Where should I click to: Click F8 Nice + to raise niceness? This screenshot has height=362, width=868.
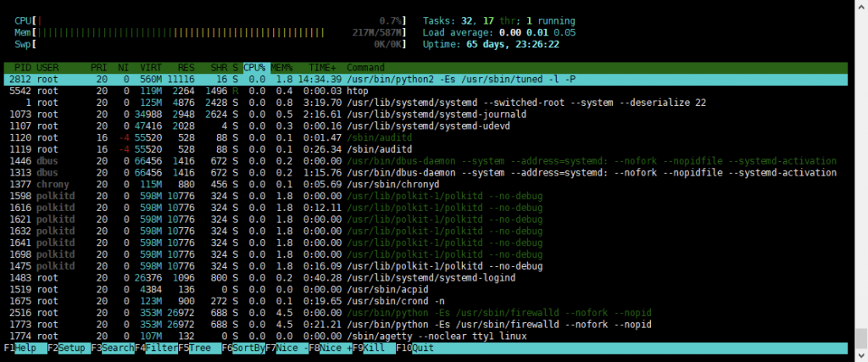pyautogui.click(x=330, y=348)
